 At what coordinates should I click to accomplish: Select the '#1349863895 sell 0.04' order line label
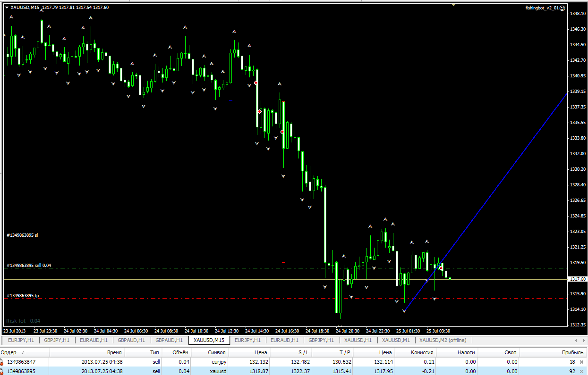coord(29,266)
